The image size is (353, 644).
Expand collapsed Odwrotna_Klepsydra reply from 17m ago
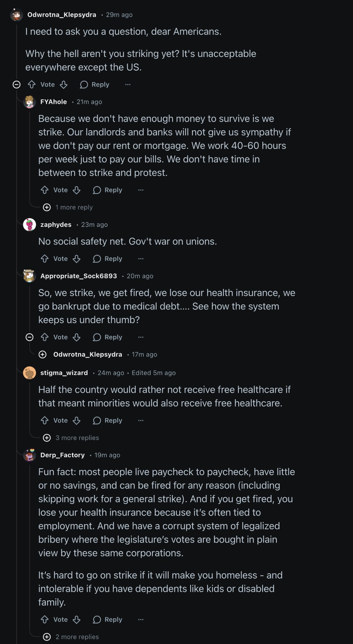(42, 354)
